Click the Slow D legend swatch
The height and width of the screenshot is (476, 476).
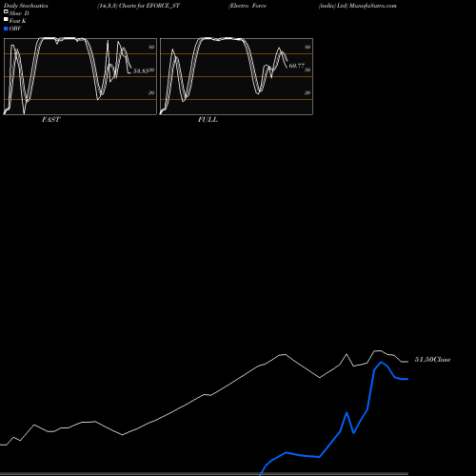click(x=6, y=11)
